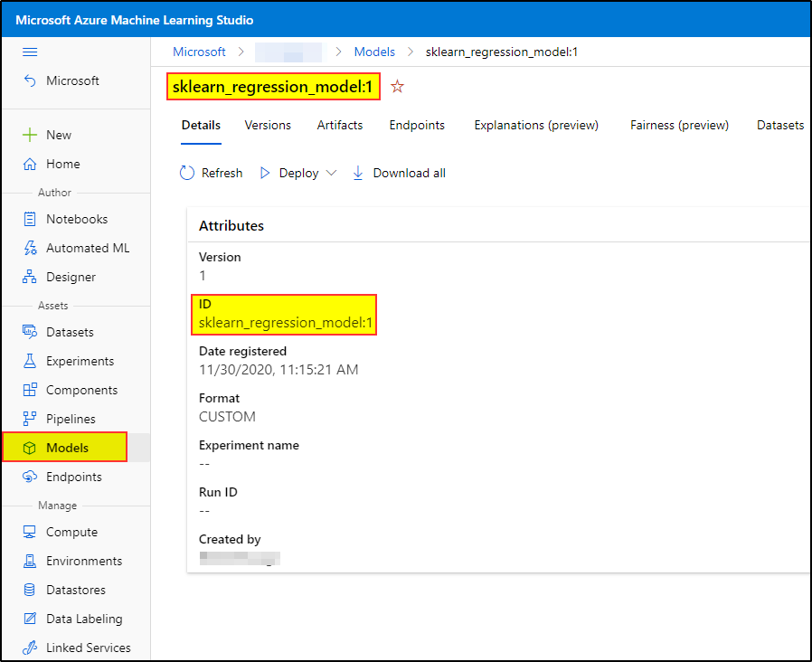
Task: Click the Linked Services icon
Action: coord(30,648)
